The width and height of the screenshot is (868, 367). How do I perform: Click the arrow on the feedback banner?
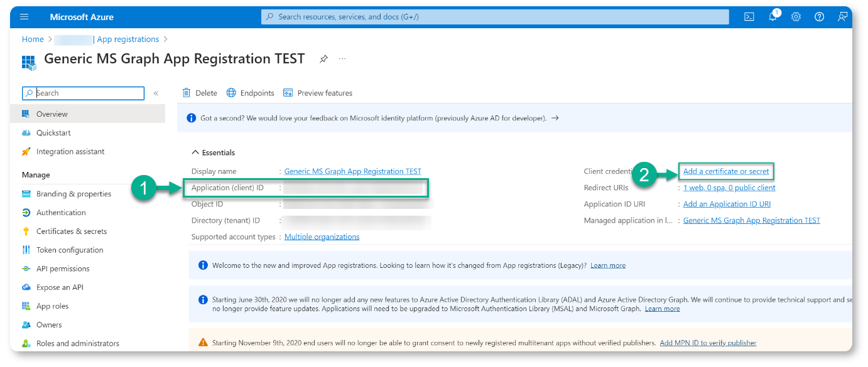coord(555,118)
